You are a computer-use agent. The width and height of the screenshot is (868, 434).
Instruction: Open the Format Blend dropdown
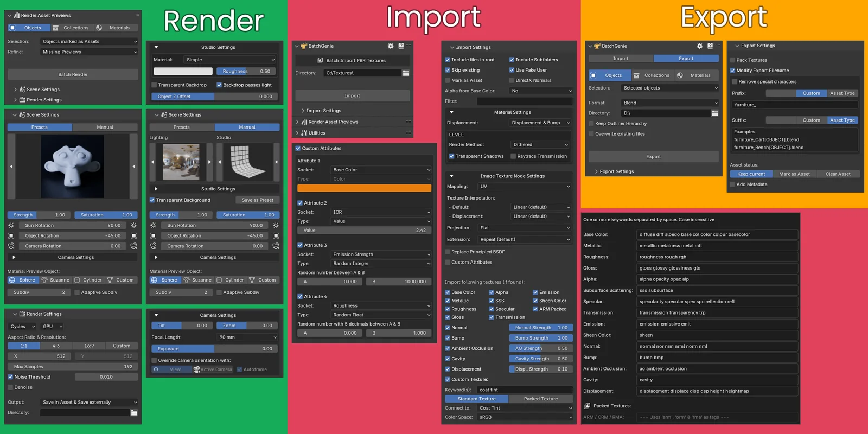coord(670,103)
